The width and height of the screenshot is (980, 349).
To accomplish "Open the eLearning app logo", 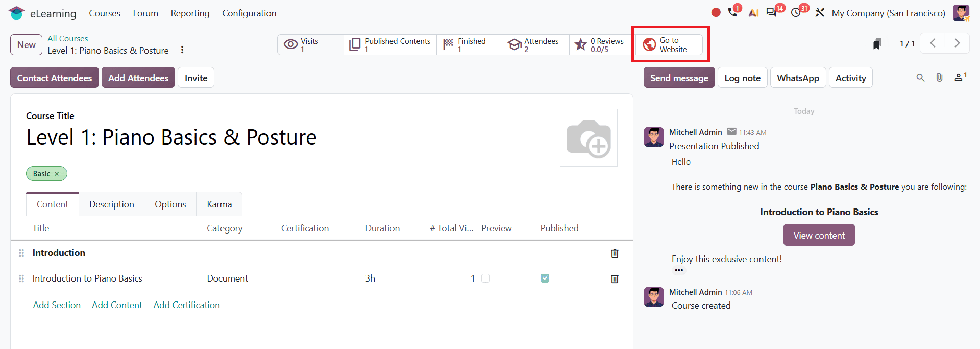I will (x=16, y=13).
